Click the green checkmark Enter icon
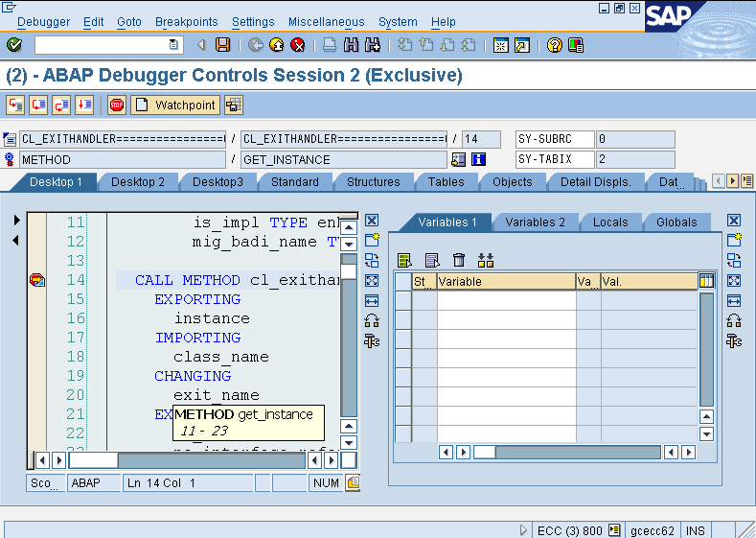Image resolution: width=756 pixels, height=538 pixels. [x=14, y=45]
